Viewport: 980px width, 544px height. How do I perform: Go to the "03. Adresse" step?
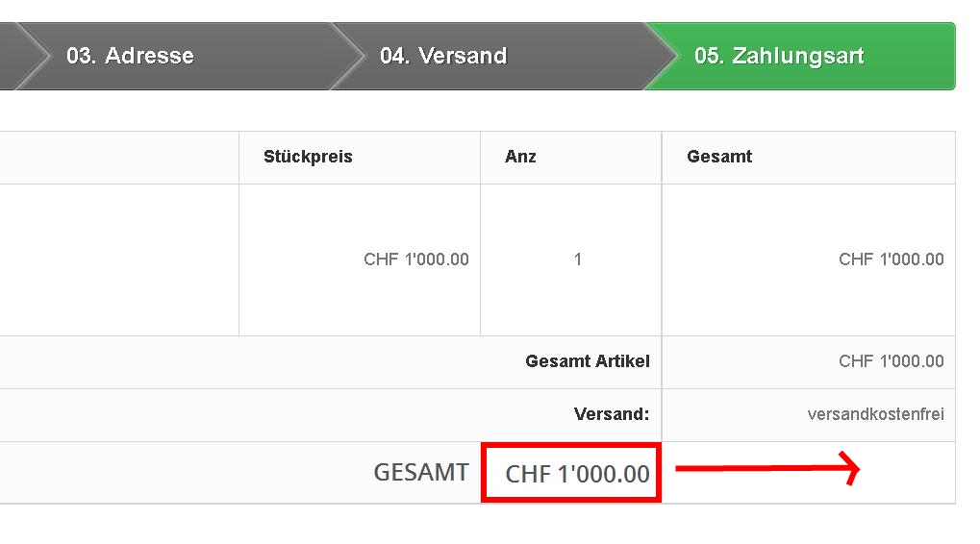[x=130, y=56]
